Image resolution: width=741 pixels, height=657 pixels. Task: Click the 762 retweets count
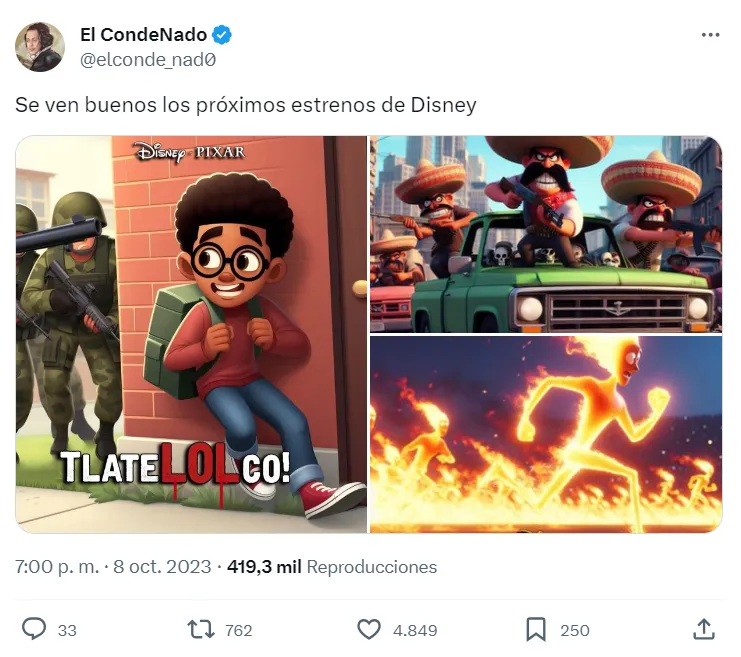[x=239, y=631]
